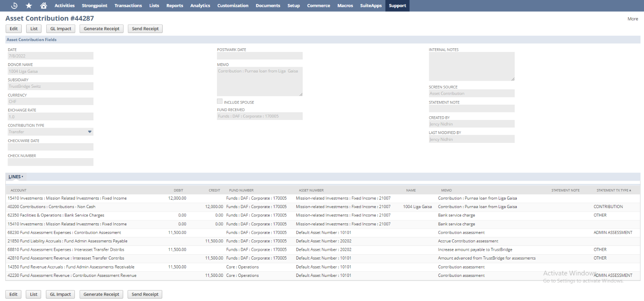Open the Recent Records clock icon
Image resolution: width=644 pixels, height=301 pixels.
pos(14,6)
